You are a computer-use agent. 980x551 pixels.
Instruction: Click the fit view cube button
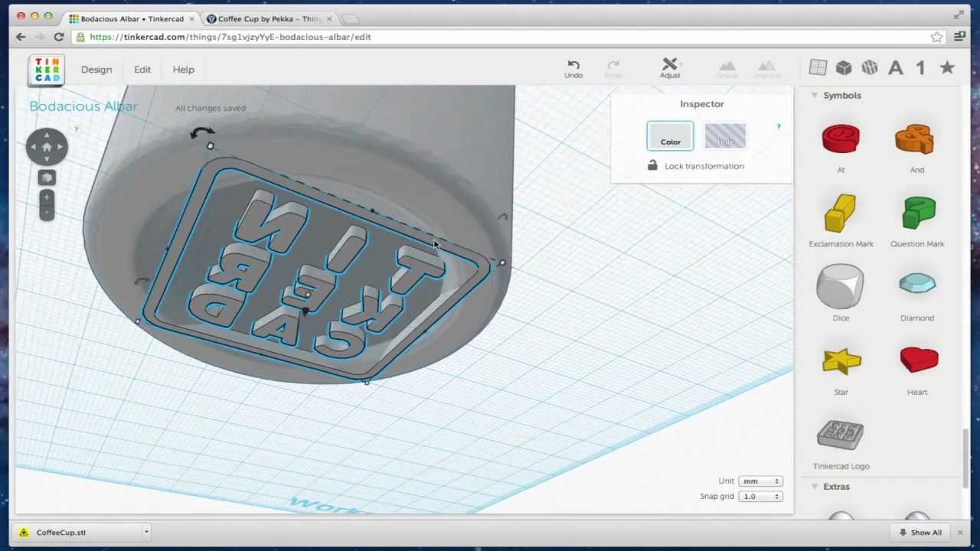(x=47, y=178)
